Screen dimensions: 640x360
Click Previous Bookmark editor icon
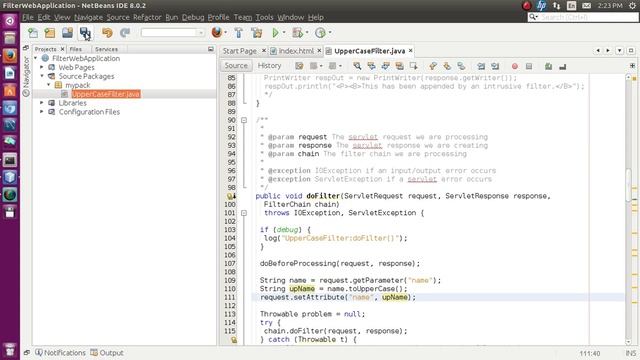[x=433, y=66]
